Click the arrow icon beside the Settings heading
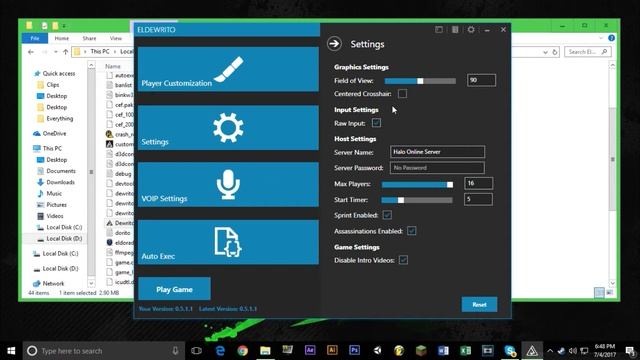Viewport: 640px width, 360px height. 334,44
